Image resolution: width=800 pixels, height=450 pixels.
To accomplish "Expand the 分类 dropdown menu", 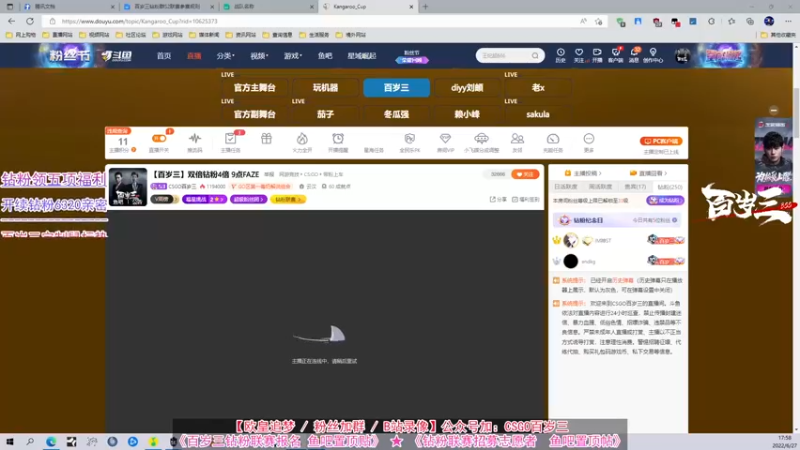I will pyautogui.click(x=225, y=56).
